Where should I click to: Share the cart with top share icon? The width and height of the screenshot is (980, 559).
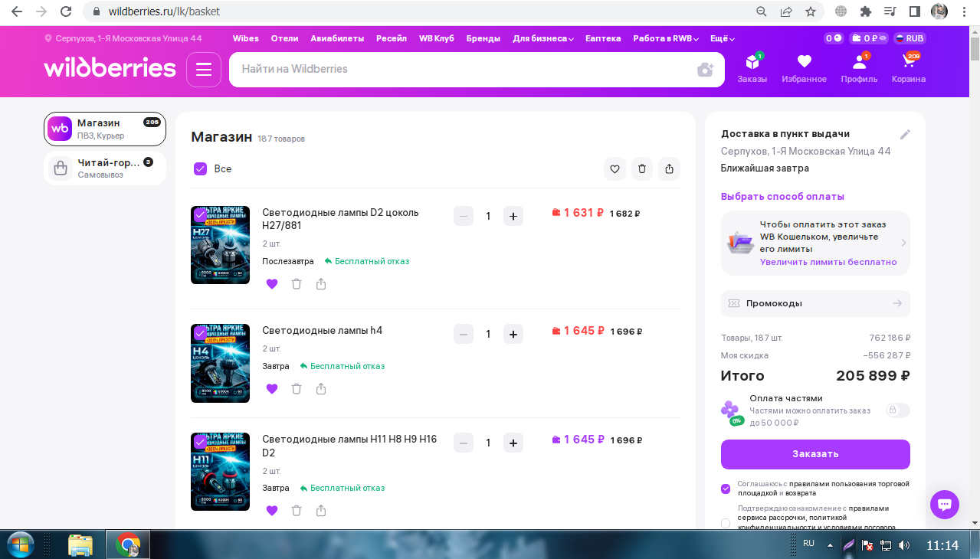[x=669, y=168]
